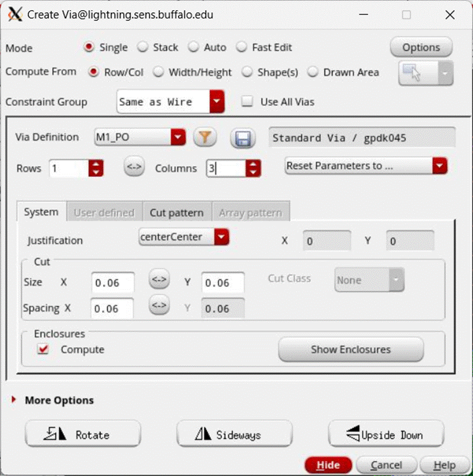Open the centerCenter Justification dropdown

[222, 237]
